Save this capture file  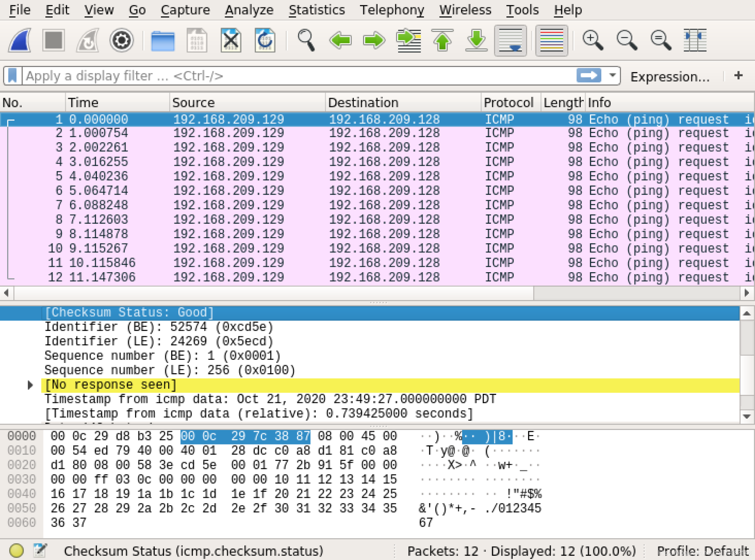click(x=197, y=40)
